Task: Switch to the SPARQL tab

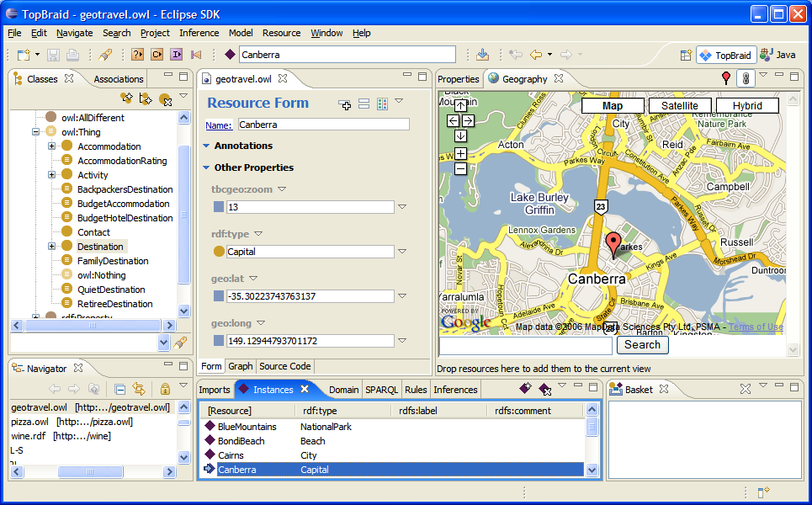Action: click(x=381, y=390)
